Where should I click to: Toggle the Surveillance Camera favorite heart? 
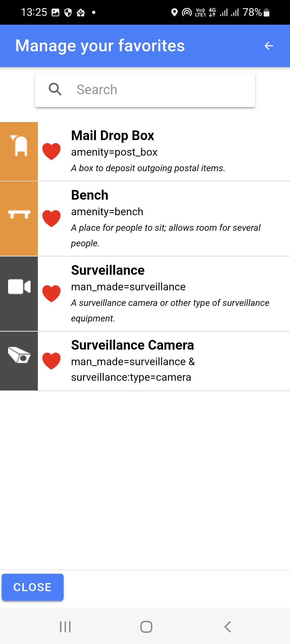click(x=52, y=361)
